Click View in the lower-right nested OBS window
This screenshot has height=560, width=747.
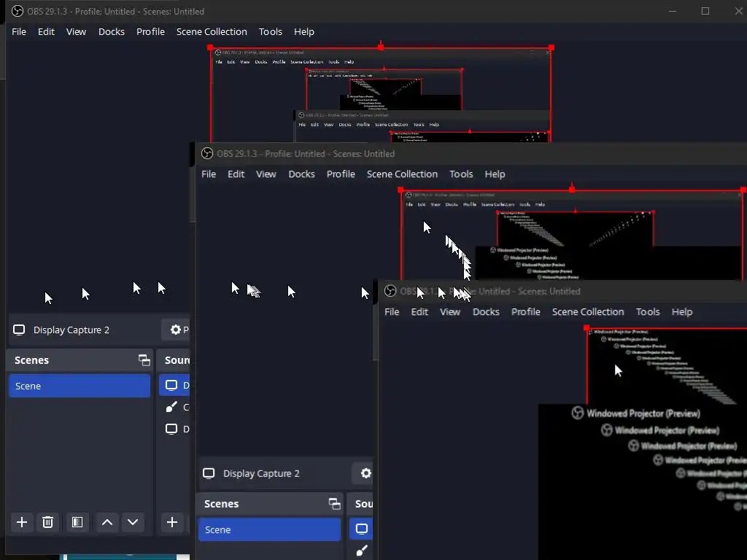450,311
